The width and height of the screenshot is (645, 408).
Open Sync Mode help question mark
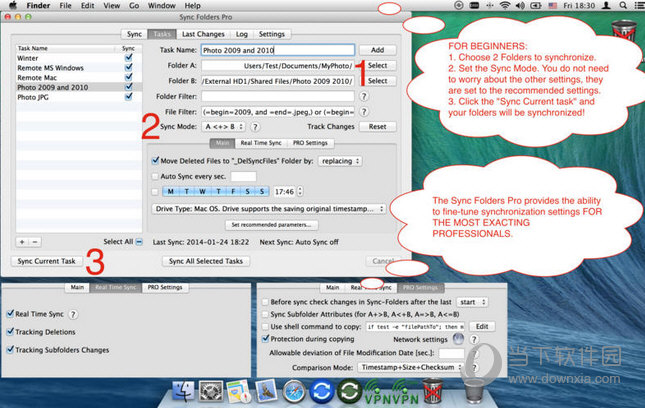tap(255, 127)
